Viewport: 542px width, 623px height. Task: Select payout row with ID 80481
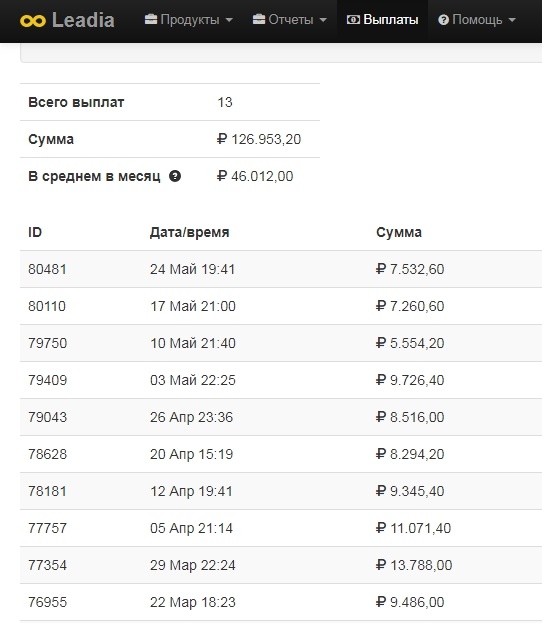click(x=281, y=269)
